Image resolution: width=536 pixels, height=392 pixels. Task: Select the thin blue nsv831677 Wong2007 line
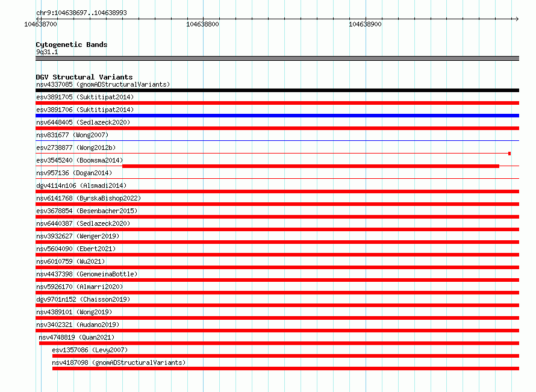coord(277,140)
